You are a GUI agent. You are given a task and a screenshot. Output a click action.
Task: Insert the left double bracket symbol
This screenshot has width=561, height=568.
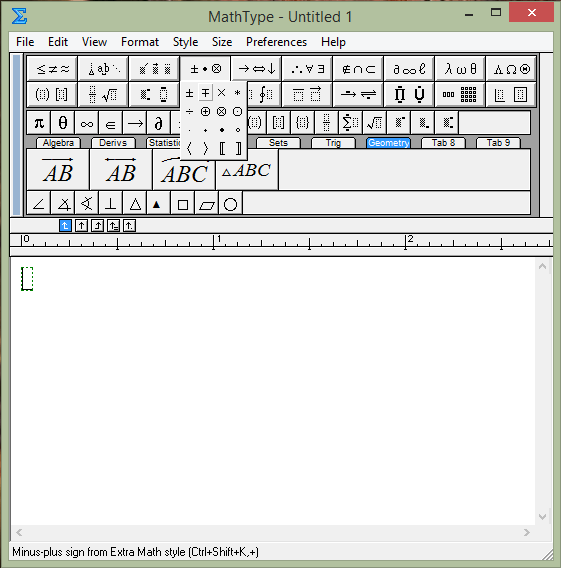coord(221,149)
